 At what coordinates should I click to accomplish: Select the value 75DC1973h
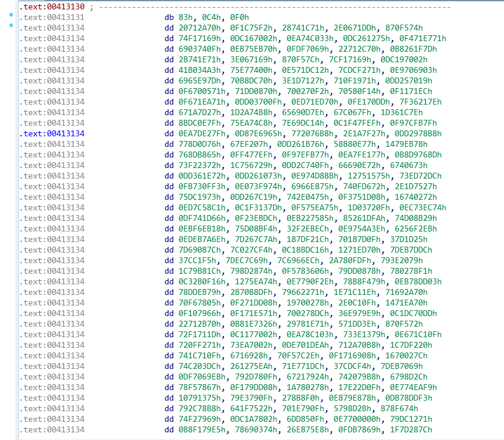(200, 197)
